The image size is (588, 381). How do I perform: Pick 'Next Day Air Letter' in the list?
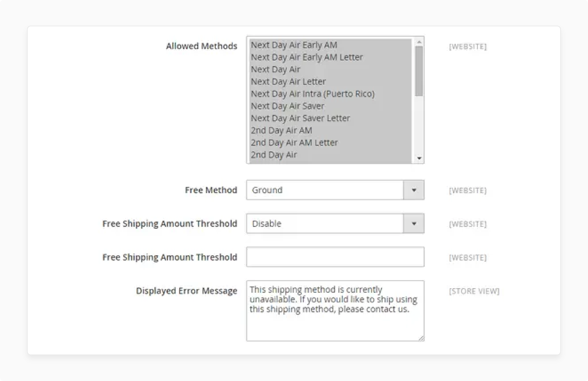330,82
